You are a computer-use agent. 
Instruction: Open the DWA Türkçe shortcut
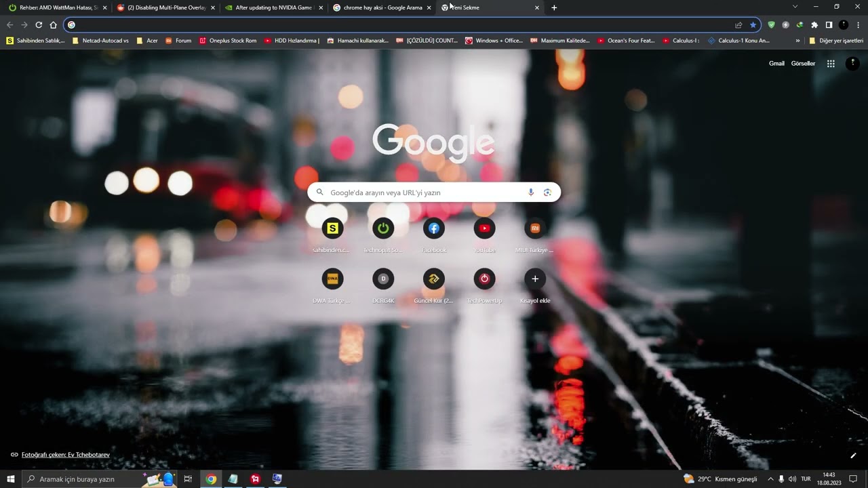(332, 285)
